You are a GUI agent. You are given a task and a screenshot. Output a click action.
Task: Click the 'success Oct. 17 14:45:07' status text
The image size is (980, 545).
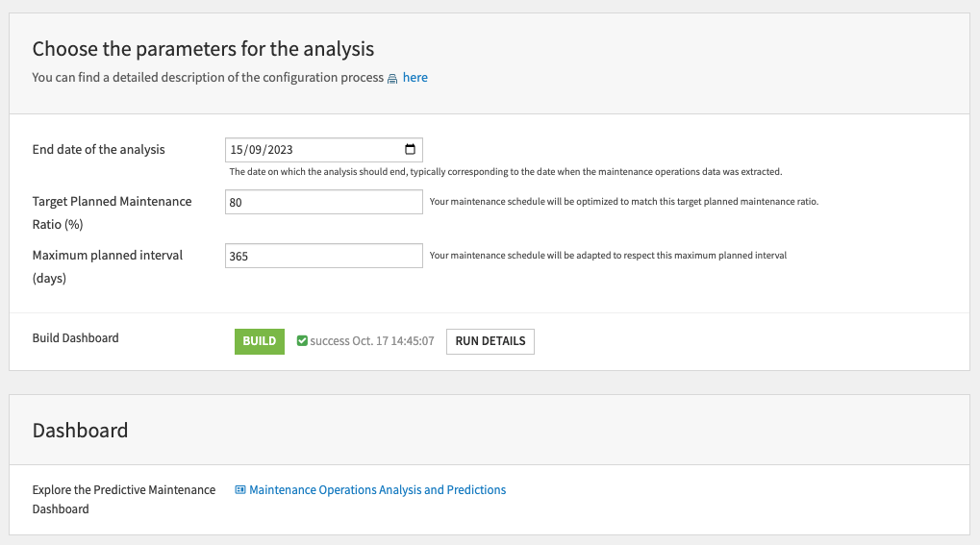(372, 341)
